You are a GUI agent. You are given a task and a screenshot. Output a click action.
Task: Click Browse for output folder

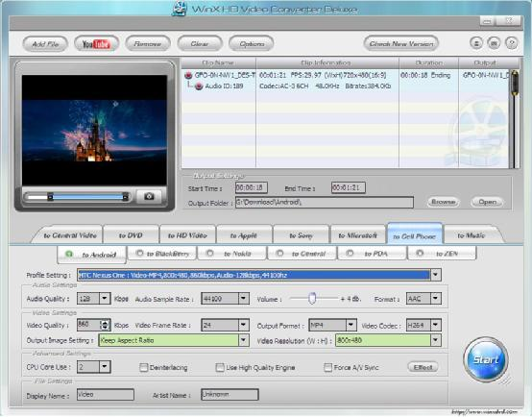(443, 202)
